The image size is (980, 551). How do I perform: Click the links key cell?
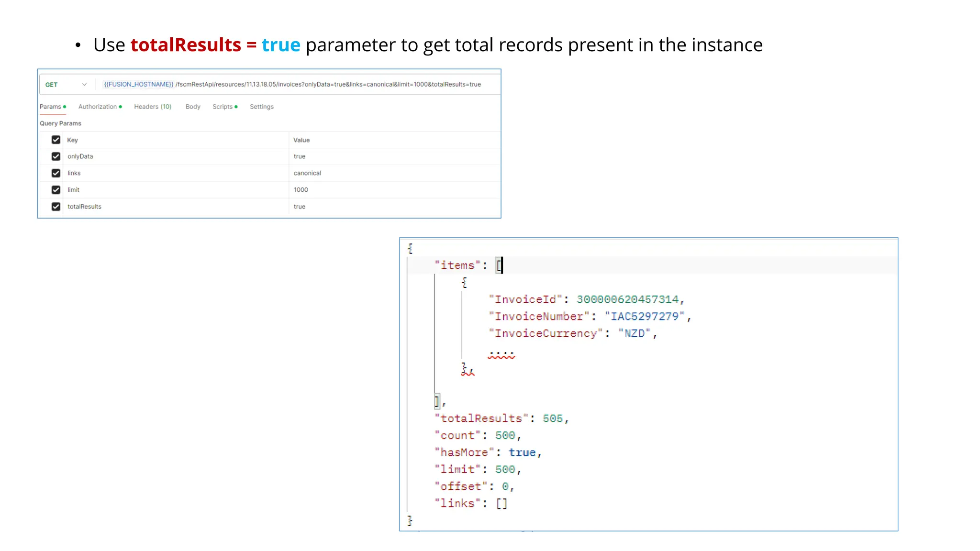pos(176,173)
